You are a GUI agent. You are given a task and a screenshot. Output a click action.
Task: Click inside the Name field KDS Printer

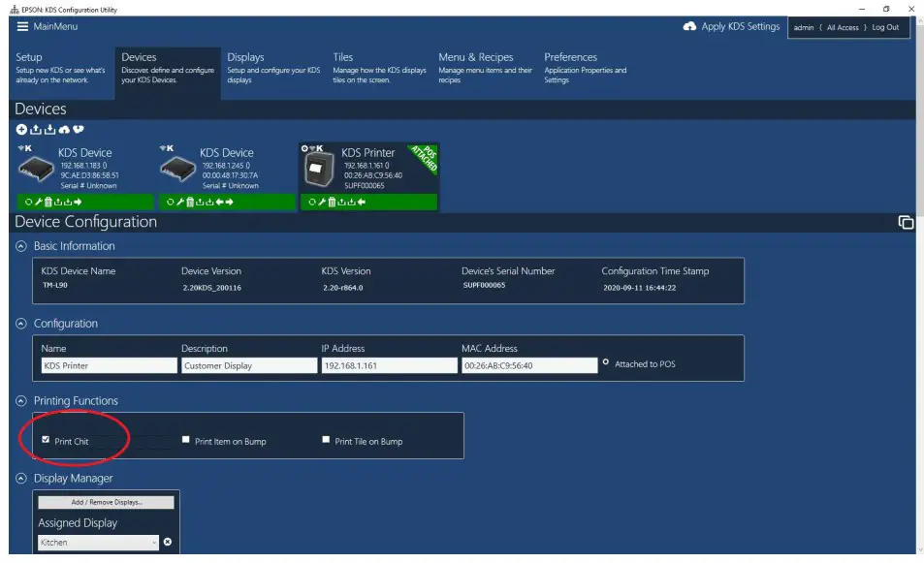(x=109, y=365)
